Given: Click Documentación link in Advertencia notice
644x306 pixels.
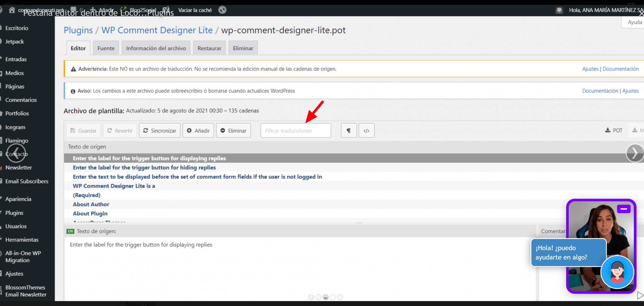Looking at the screenshot, I should click(620, 69).
